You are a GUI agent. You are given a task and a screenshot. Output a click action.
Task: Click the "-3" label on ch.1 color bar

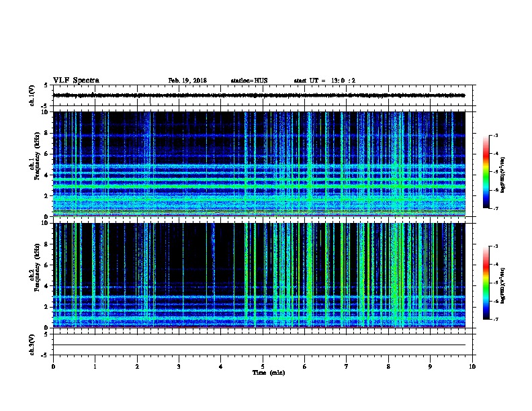pyautogui.click(x=495, y=136)
